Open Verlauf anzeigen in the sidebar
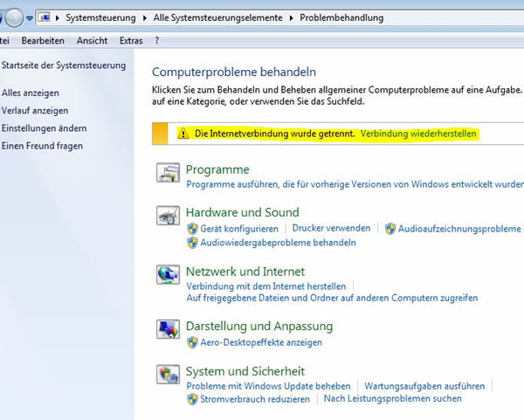 coord(35,111)
